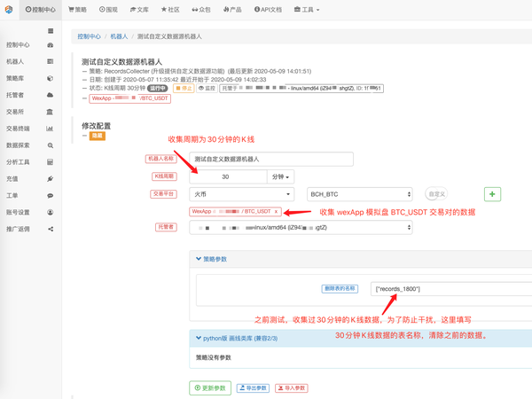
Task: Open the BCH_BTC trading pair dropdown
Action: pos(359,194)
